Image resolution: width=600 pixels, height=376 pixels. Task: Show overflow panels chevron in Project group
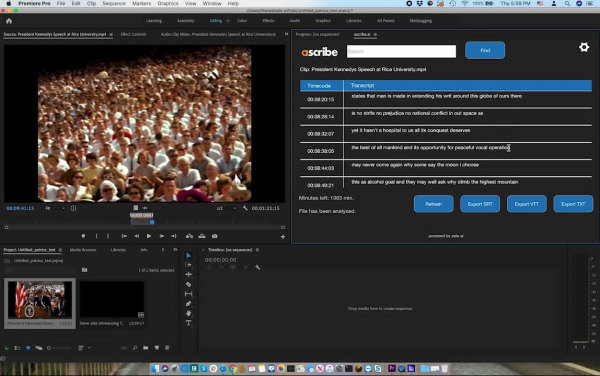[175, 250]
